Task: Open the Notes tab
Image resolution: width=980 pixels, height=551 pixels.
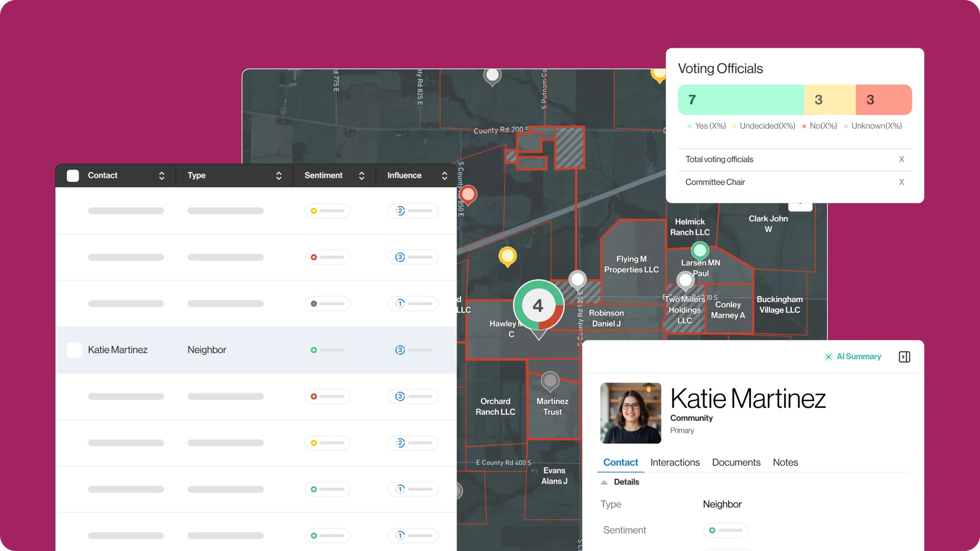Action: point(785,462)
